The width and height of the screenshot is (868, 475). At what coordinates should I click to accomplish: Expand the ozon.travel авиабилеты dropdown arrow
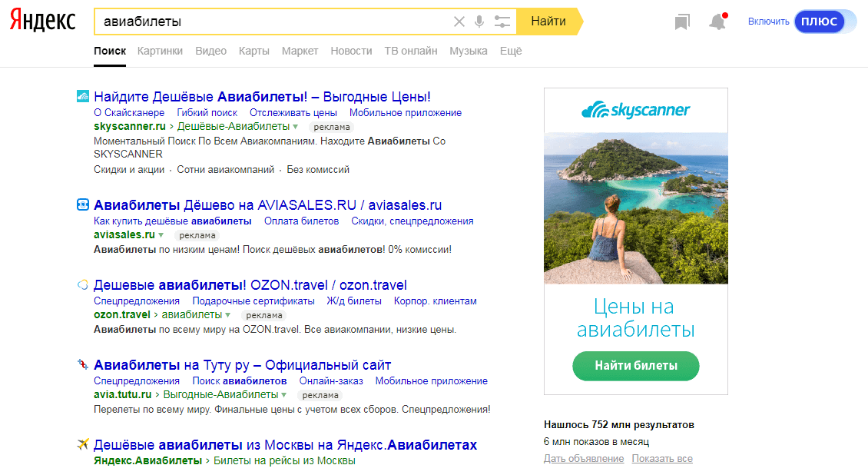click(228, 314)
